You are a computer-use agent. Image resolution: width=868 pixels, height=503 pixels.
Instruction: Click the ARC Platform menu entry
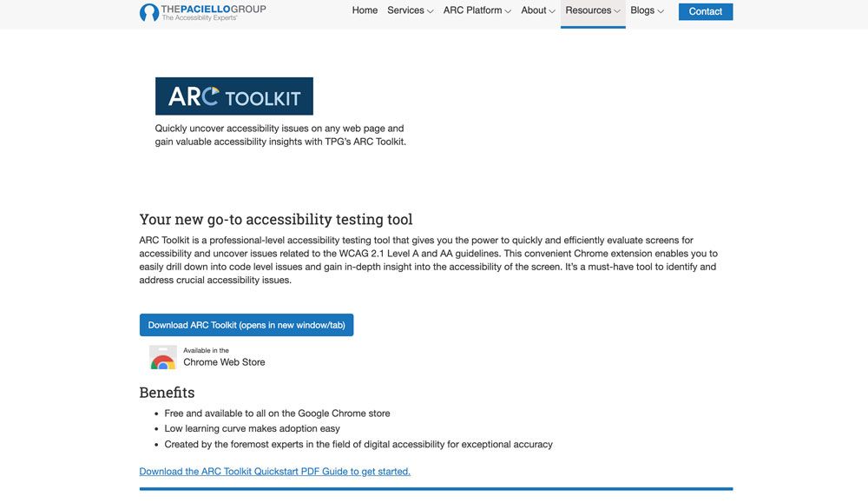tap(471, 10)
